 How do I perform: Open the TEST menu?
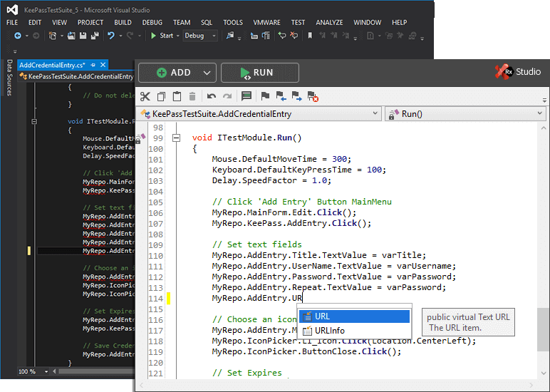pyautogui.click(x=298, y=23)
